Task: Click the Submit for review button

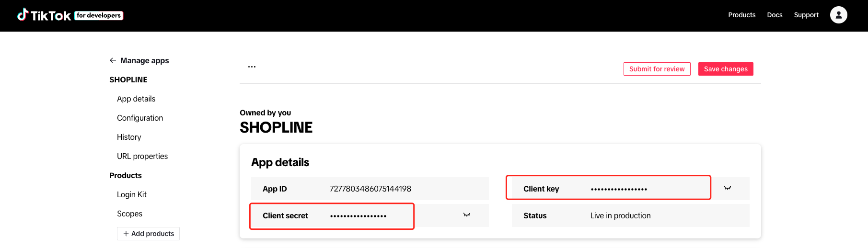Action: click(657, 69)
